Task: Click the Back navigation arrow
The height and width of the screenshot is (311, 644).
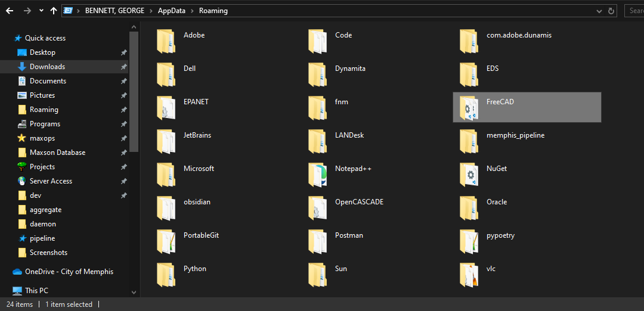Action: 10,11
